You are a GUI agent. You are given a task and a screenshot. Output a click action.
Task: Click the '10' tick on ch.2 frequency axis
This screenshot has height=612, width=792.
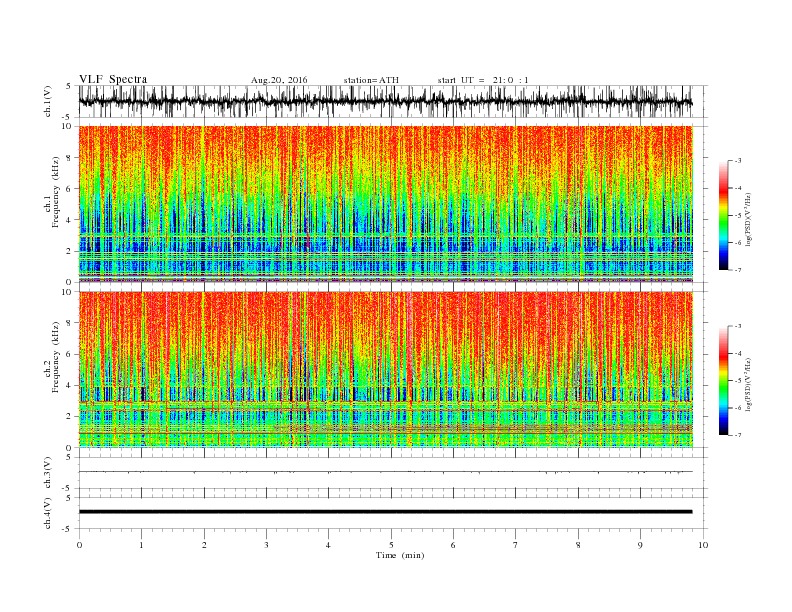[67, 292]
